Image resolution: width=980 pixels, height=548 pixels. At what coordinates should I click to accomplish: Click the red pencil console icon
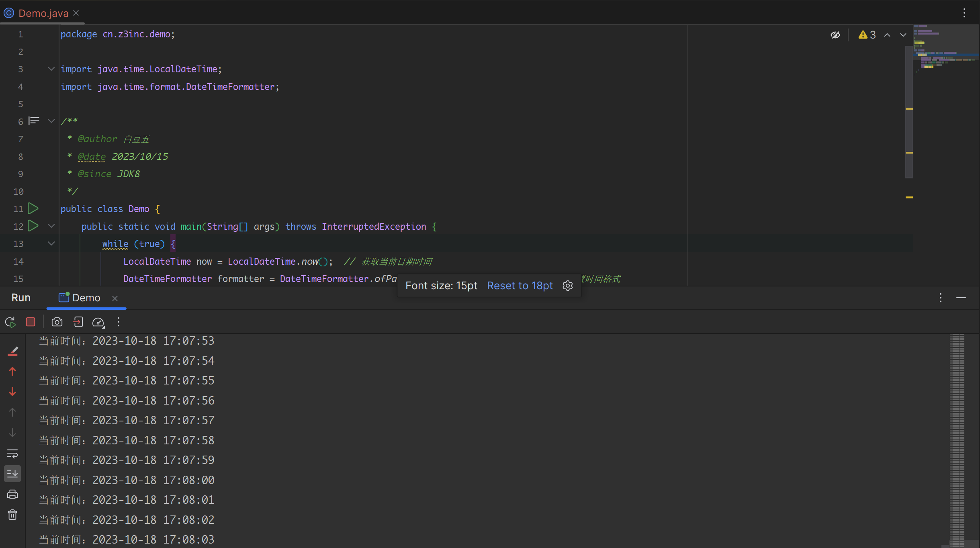pos(13,352)
